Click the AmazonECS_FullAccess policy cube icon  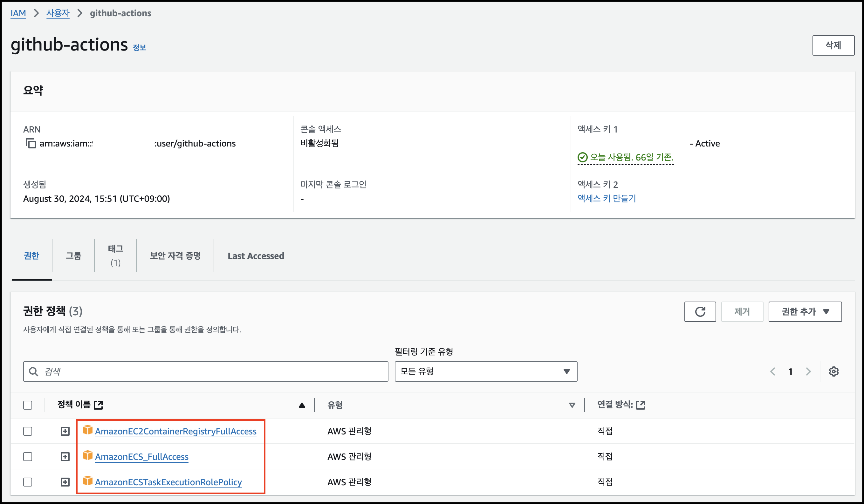point(88,455)
